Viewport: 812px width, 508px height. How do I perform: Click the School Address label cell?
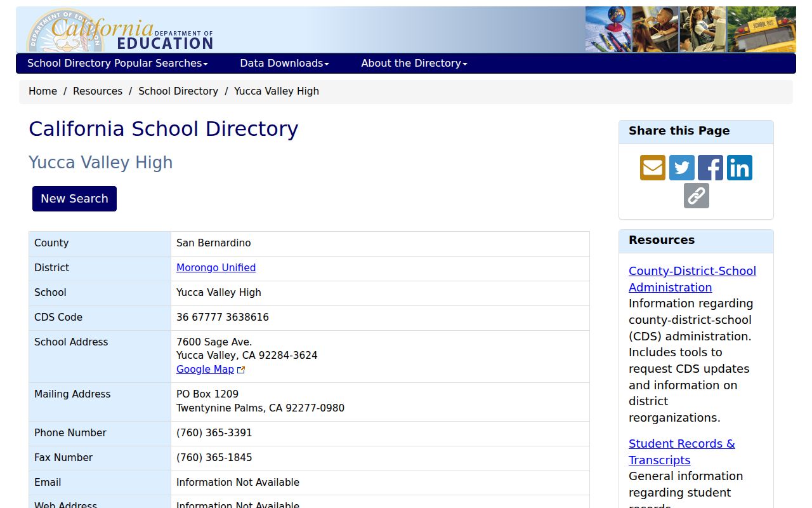click(x=100, y=356)
